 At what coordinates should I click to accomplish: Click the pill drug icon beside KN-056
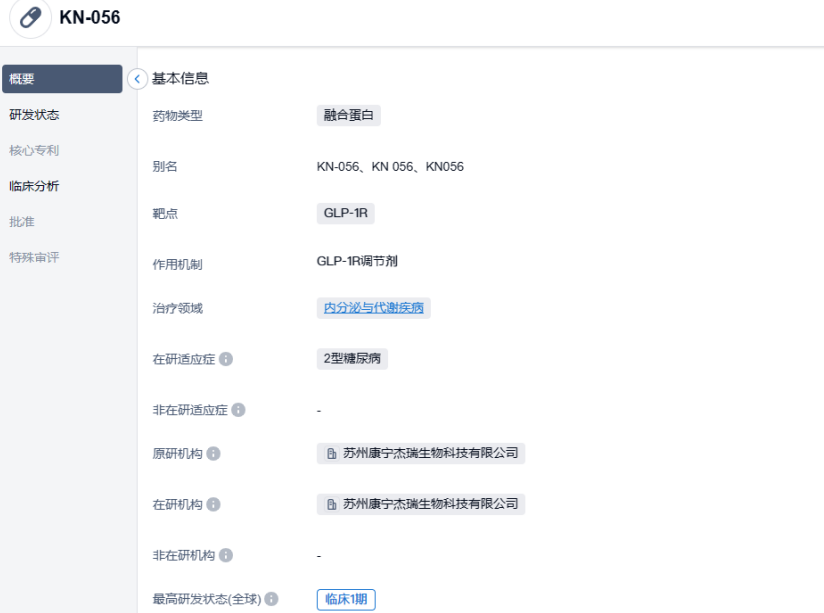click(x=30, y=18)
